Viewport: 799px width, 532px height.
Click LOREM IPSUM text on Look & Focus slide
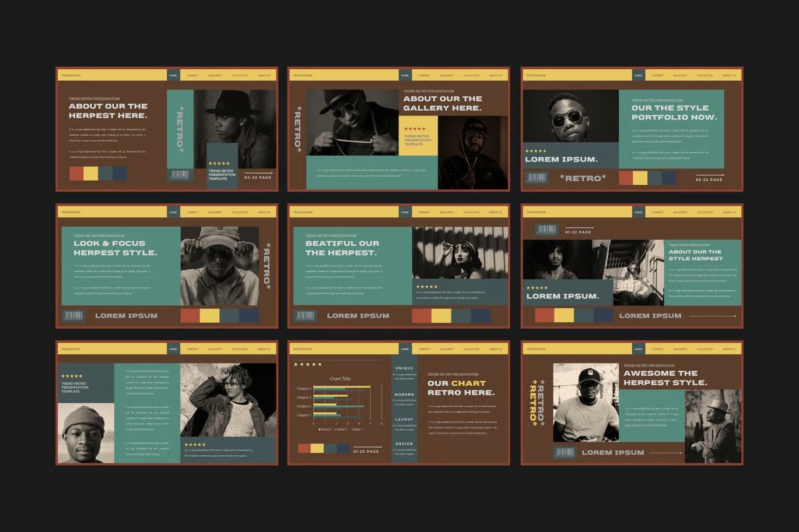(126, 316)
